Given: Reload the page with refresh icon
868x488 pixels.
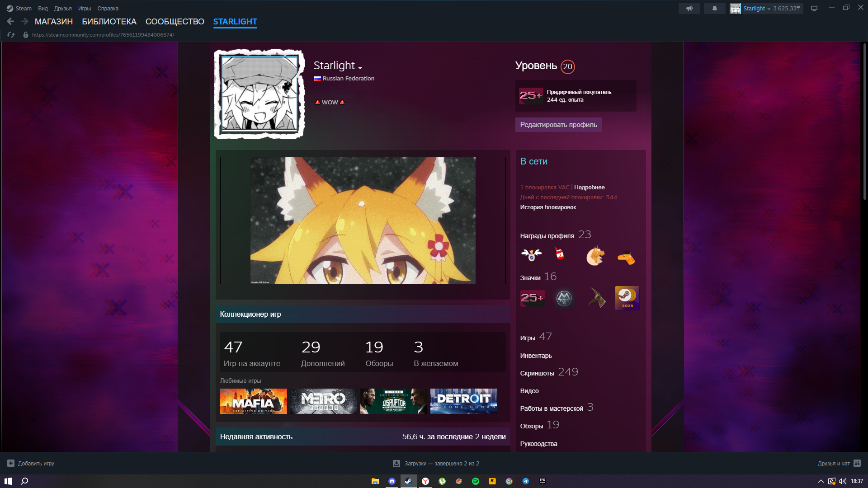Looking at the screenshot, I should (x=11, y=35).
